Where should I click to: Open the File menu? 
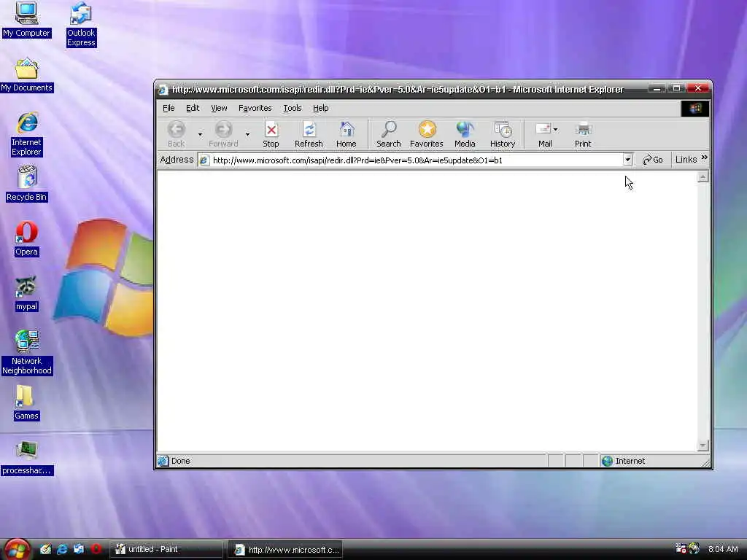[x=169, y=108]
